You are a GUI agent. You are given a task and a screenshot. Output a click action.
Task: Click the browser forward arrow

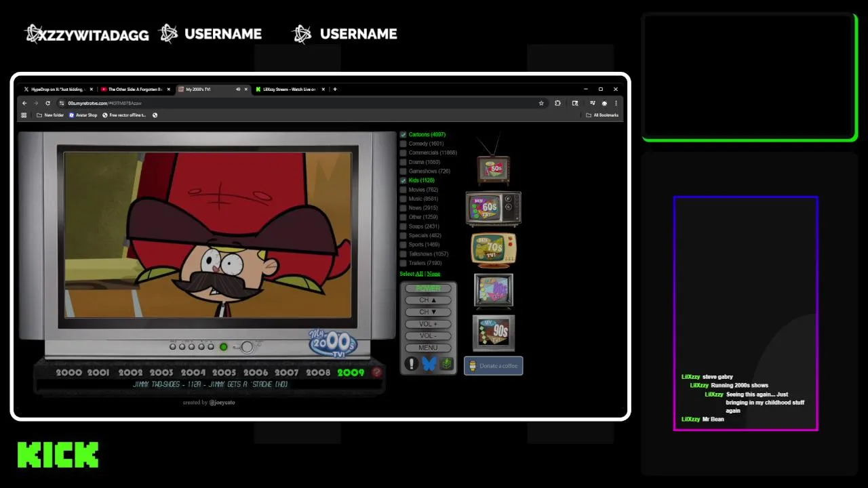click(x=36, y=103)
